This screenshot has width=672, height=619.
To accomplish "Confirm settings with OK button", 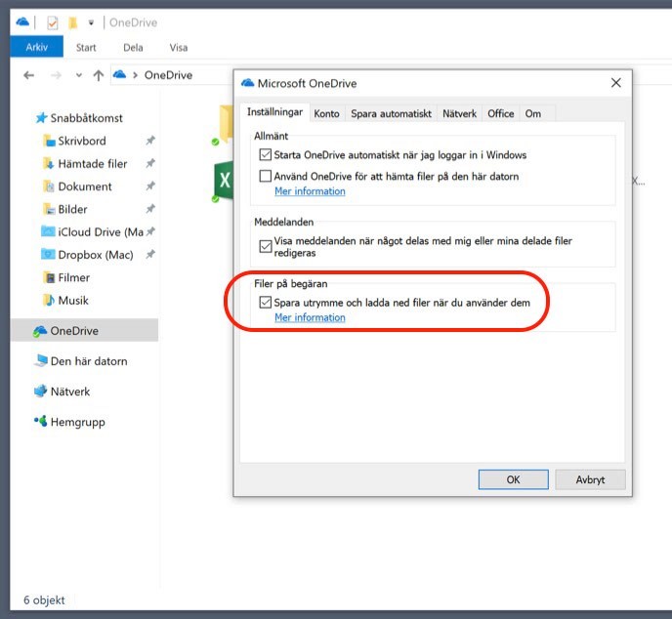I will tap(513, 479).
